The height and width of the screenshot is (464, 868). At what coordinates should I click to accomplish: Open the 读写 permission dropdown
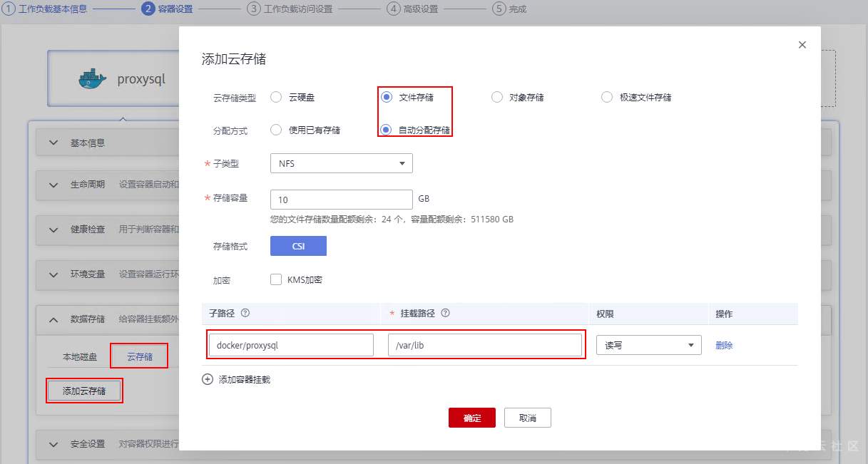(x=649, y=345)
